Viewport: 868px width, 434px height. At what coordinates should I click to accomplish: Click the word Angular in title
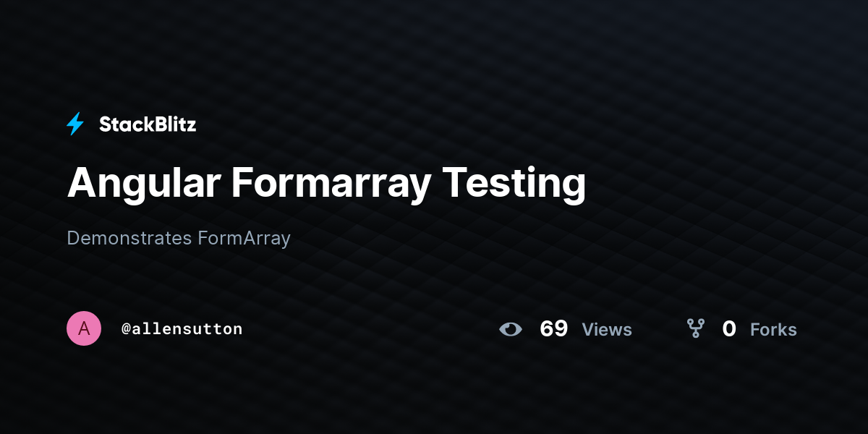(144, 184)
